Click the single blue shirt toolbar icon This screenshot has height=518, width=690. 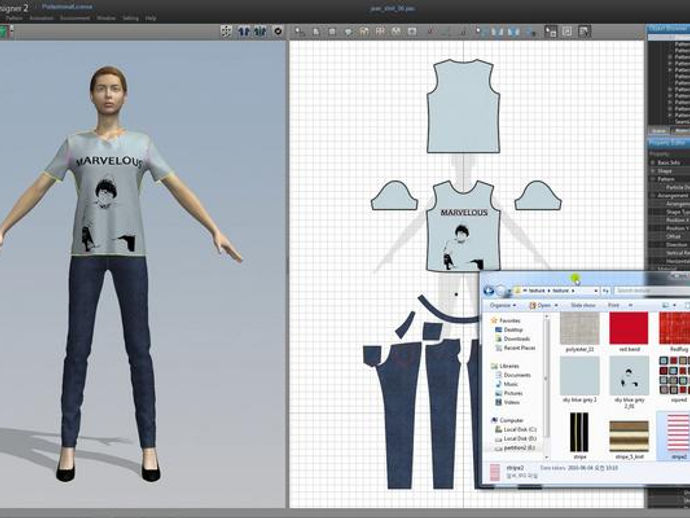(x=244, y=31)
